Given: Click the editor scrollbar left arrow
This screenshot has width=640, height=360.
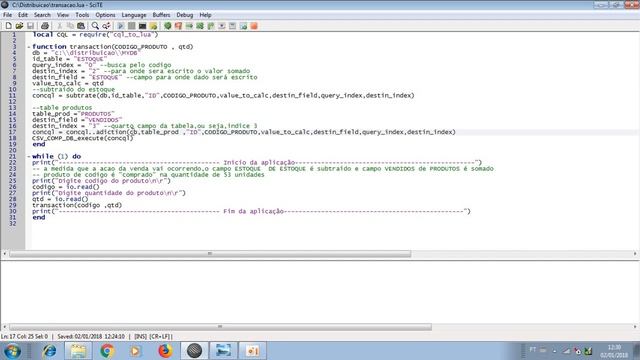Looking at the screenshot, I should 4,254.
